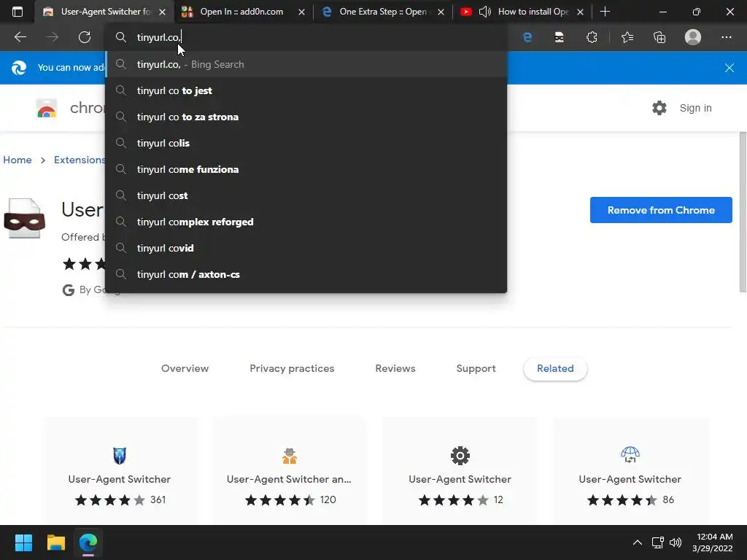Go to Home breadcrumb
The width and height of the screenshot is (747, 560).
[x=18, y=160]
